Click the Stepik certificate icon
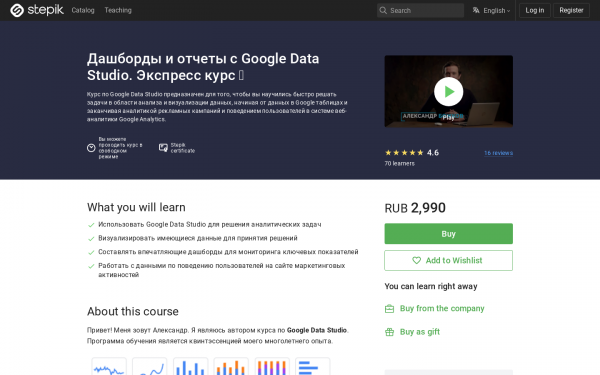The image size is (600, 375). [163, 148]
